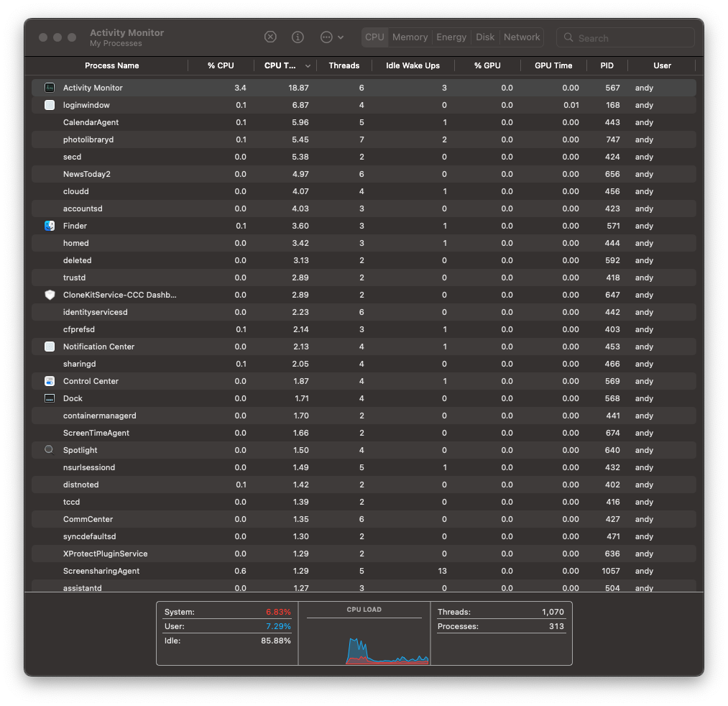Click the stop process (X) toolbar icon
728x706 pixels.
270,37
